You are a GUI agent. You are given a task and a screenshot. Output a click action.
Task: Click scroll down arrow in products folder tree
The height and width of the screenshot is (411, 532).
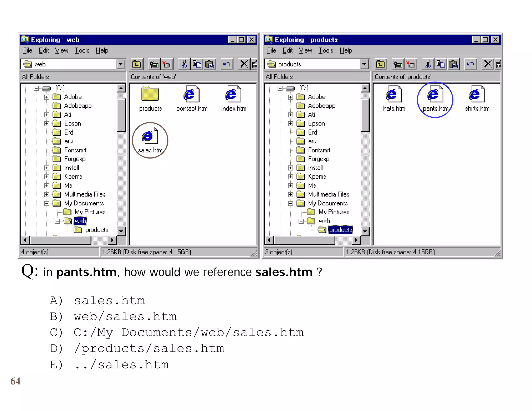pos(365,231)
